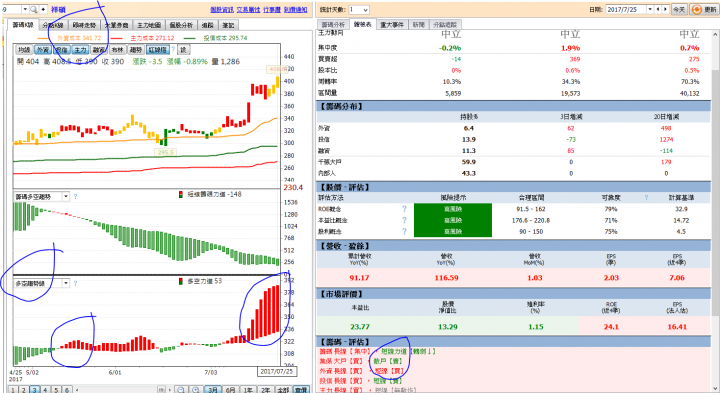Toggle the 紅綠燈 indicator button
Screen dimensions: 720x393
pos(158,50)
